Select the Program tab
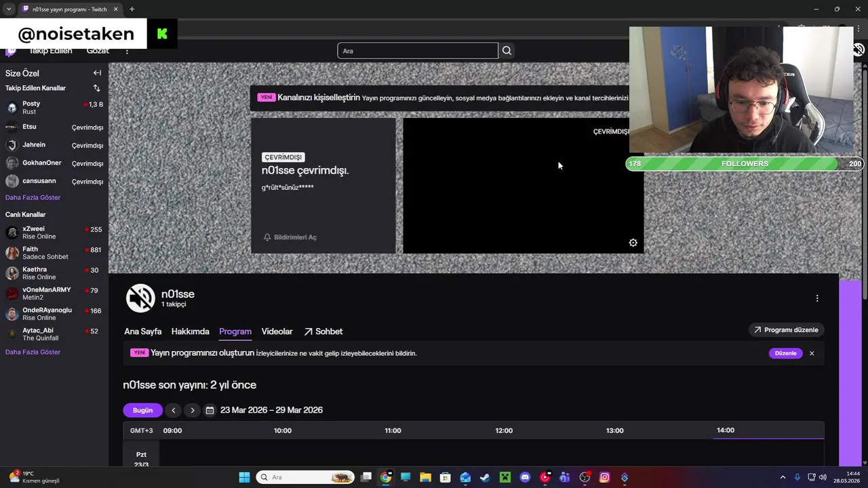 coord(235,331)
